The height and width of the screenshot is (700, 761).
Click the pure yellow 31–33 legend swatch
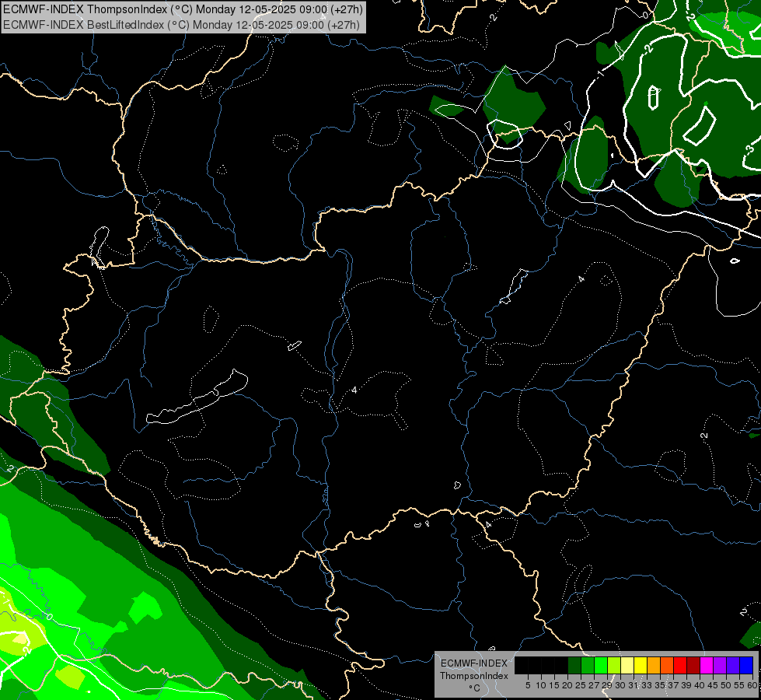click(641, 666)
